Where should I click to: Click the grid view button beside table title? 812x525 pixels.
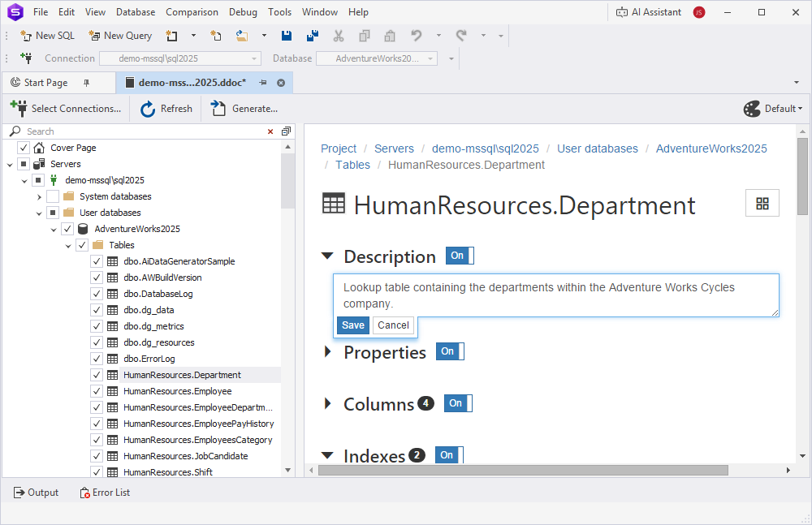click(x=762, y=204)
